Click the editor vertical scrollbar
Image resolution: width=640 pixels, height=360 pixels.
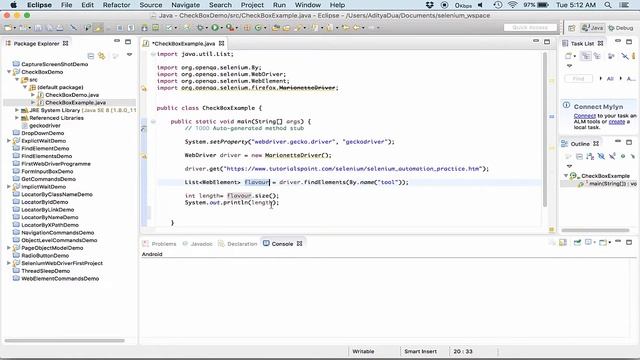point(544,130)
